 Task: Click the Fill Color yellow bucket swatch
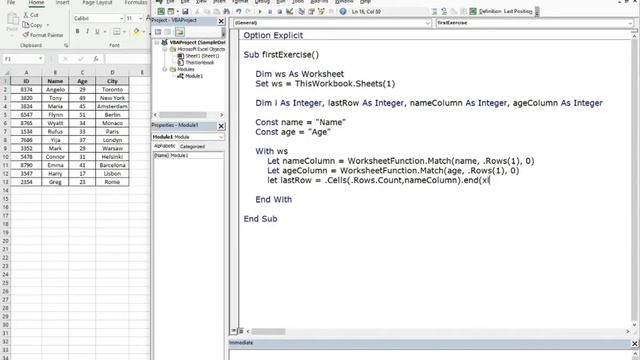(136, 31)
